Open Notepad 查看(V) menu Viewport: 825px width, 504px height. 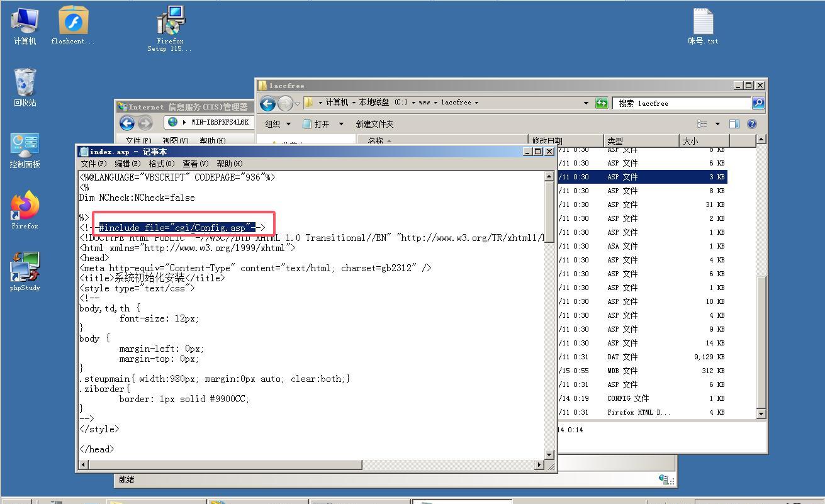tap(195, 164)
